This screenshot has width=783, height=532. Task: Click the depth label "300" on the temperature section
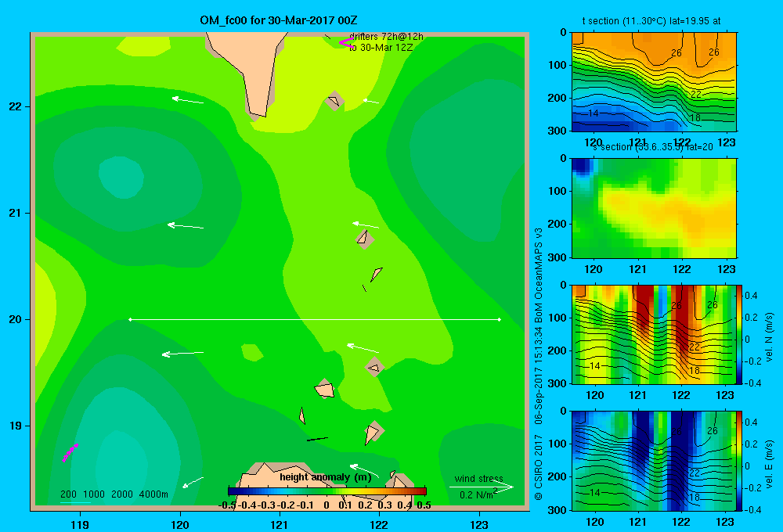(x=557, y=131)
